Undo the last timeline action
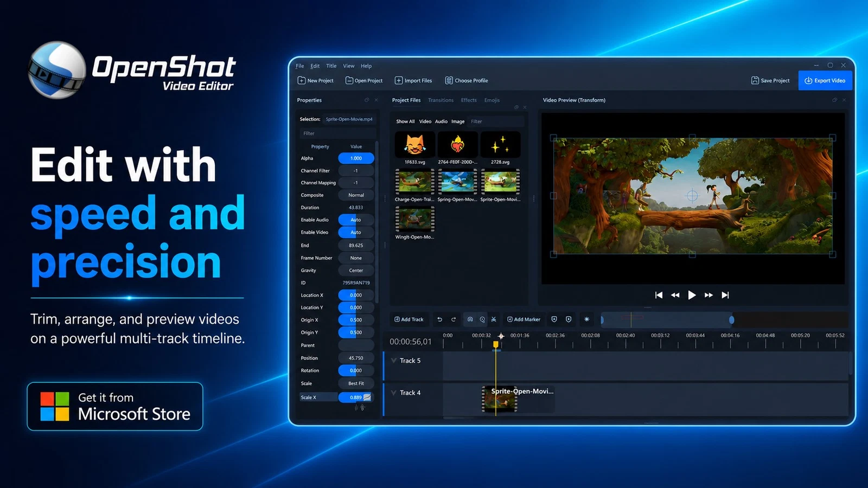This screenshot has height=488, width=868. tap(439, 319)
